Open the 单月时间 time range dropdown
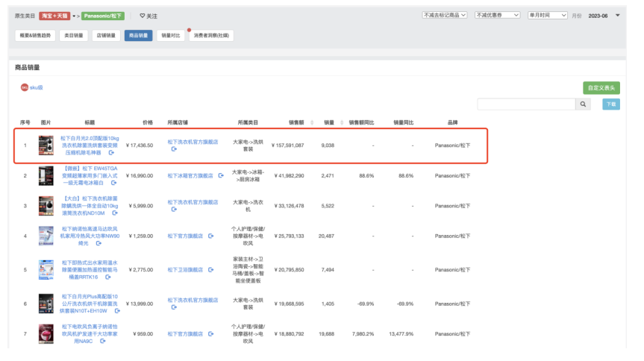Screen dimensions: 644x361 548,15
